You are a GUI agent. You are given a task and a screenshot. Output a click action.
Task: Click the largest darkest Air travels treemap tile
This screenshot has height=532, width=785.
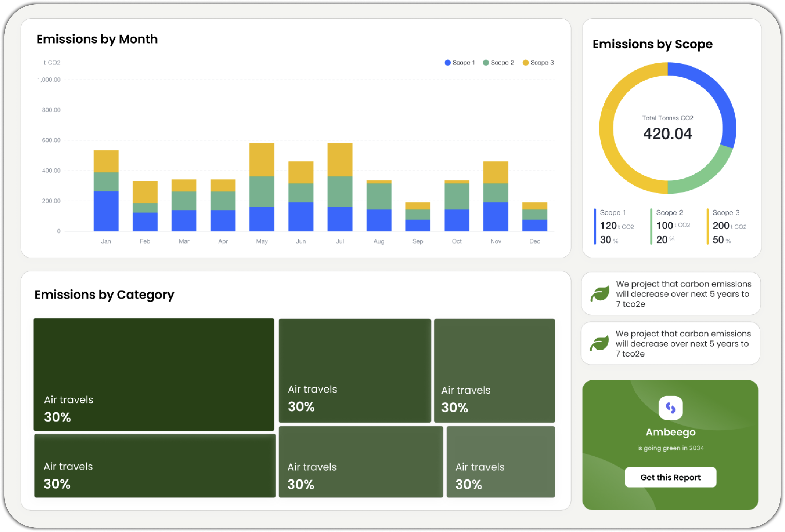point(154,374)
